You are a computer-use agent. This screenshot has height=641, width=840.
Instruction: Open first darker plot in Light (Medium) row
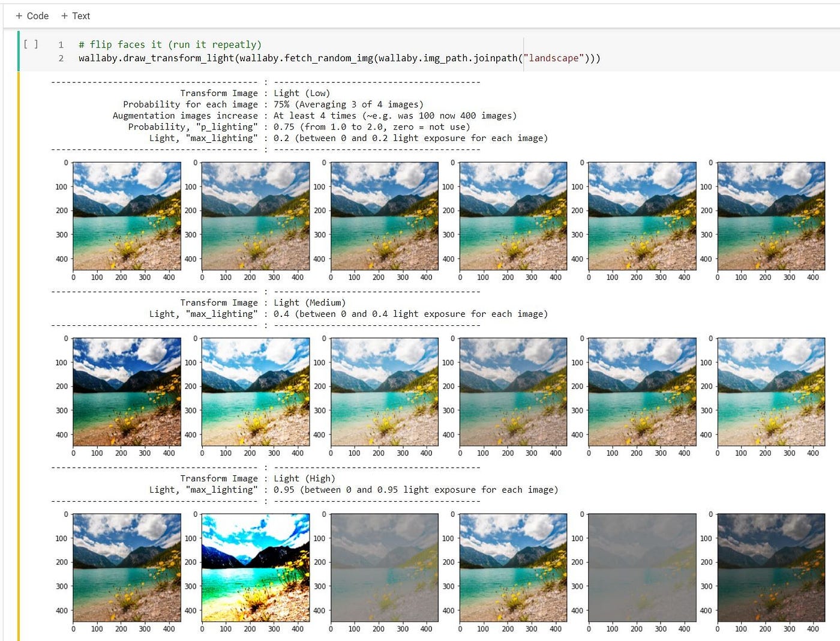127,392
